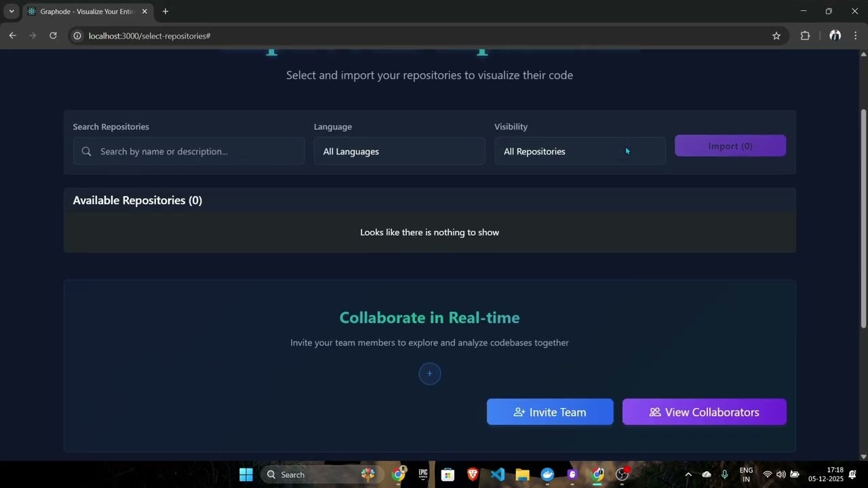The image size is (868, 488).
Task: Bookmark the page using the star icon
Action: click(776, 35)
